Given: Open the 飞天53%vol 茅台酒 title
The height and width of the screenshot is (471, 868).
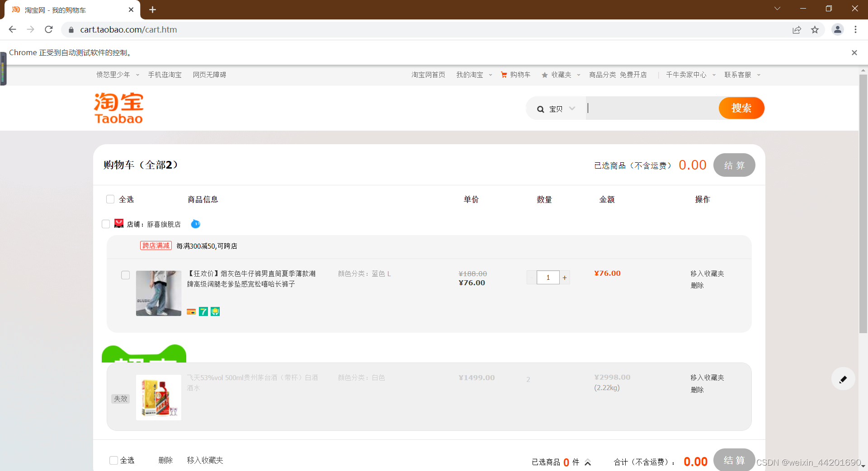Looking at the screenshot, I should [x=252, y=382].
